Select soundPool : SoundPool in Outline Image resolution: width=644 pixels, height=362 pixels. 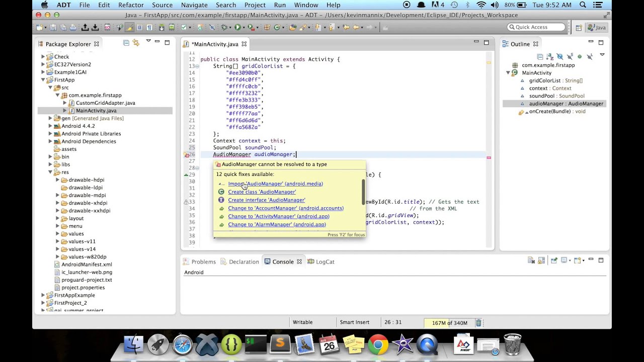click(x=556, y=96)
